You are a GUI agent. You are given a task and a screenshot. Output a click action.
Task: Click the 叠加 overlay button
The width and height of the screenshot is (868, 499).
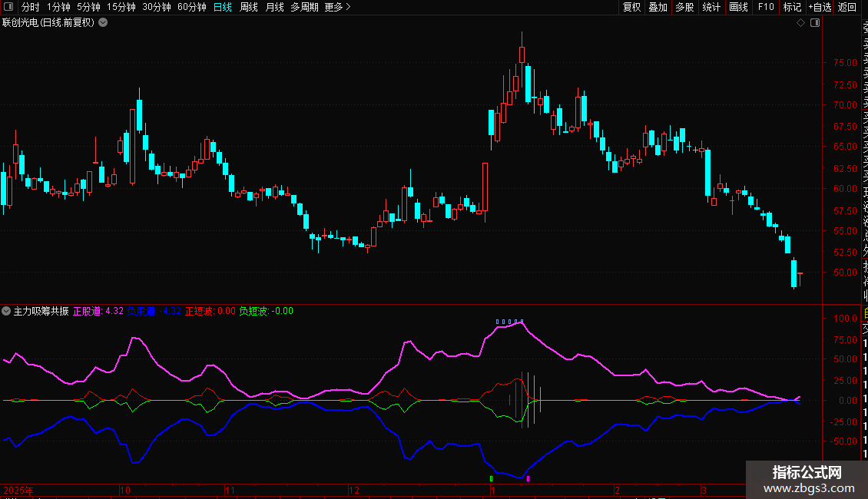[x=658, y=7]
